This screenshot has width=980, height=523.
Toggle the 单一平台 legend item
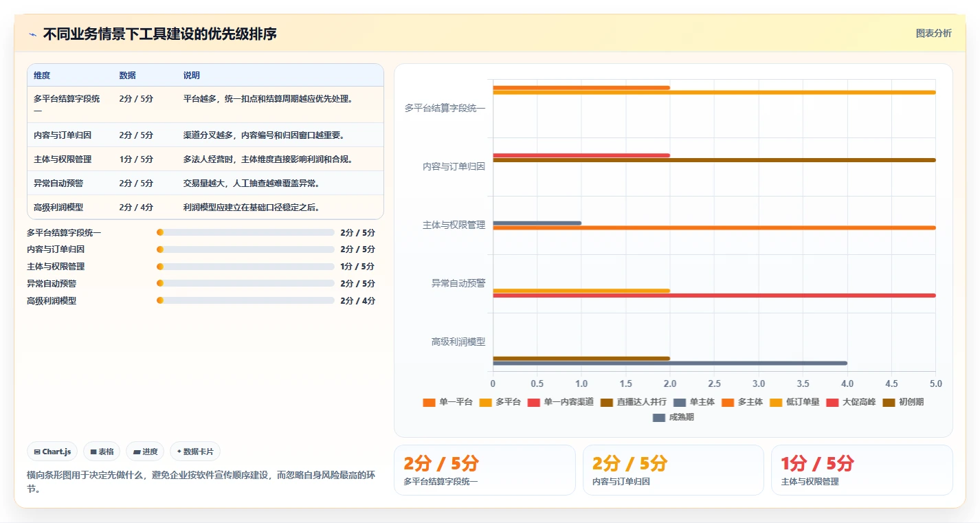coord(447,402)
